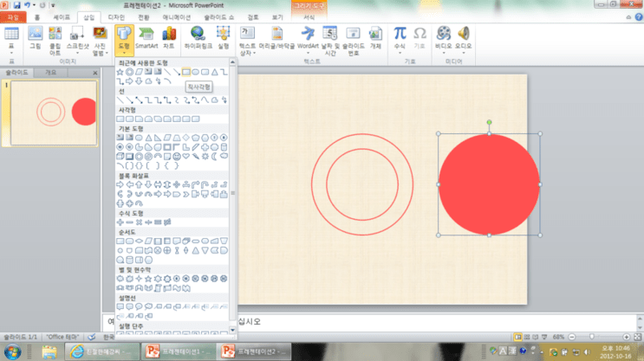Select the slide 1 thumbnail
644x361 pixels.
(54, 113)
